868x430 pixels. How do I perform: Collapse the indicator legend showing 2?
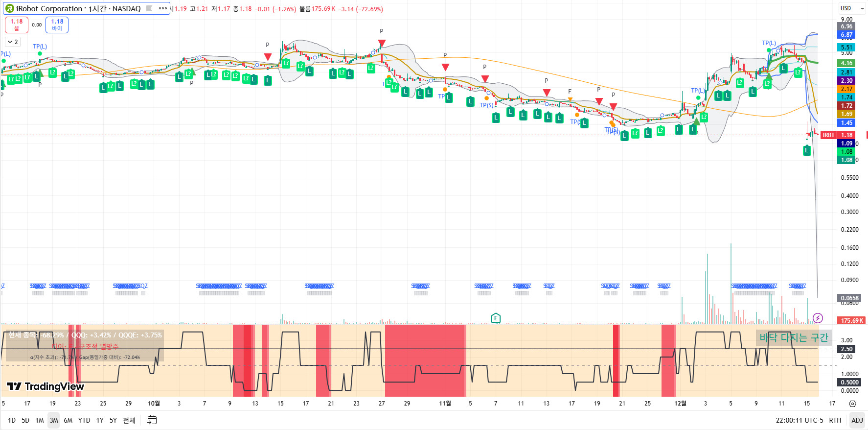tap(13, 42)
